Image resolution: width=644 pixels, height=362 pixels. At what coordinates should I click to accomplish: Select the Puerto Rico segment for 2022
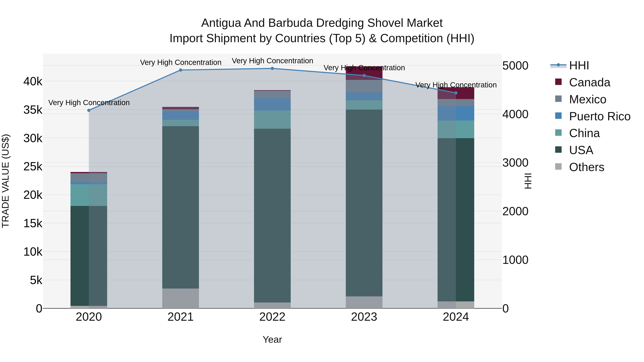(272, 104)
